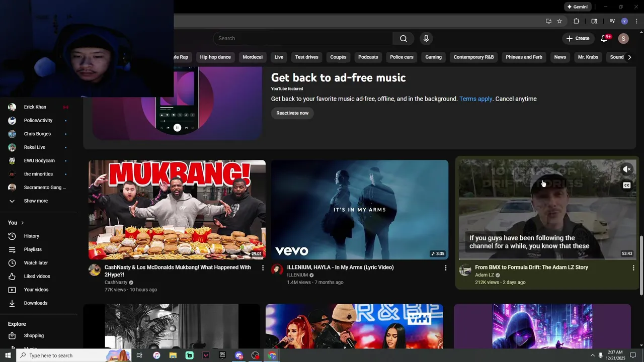Open the YouTube account avatar menu
The height and width of the screenshot is (362, 644).
623,39
